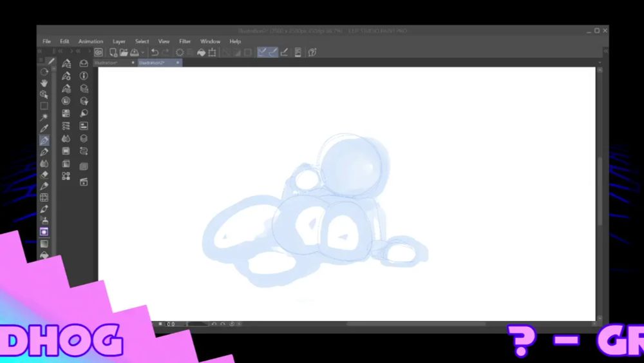Screen dimensions: 644x363
Task: Open CLIP STUDIO launcher icon in command bar
Action: click(98, 52)
